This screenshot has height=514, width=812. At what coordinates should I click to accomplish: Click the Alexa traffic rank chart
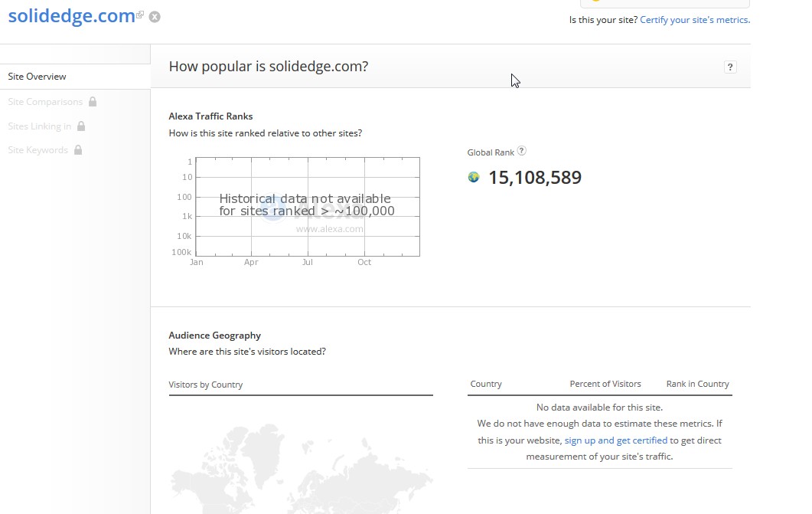[308, 207]
